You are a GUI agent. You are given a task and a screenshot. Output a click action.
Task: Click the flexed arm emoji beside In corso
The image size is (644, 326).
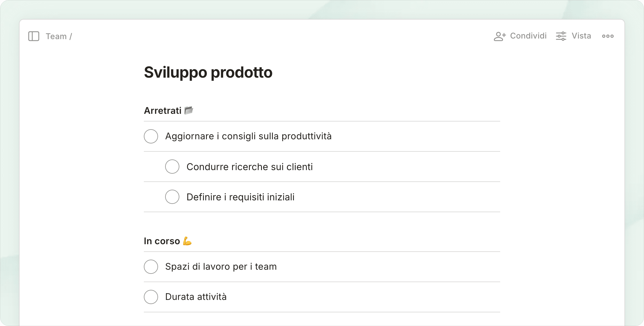coord(187,241)
